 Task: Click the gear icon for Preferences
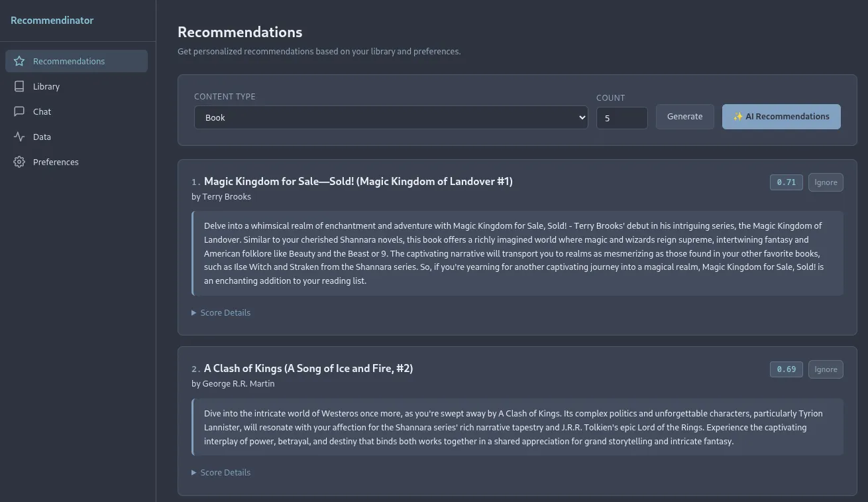[19, 162]
